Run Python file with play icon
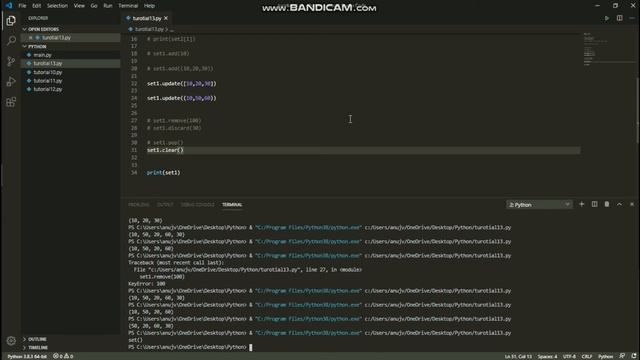The height and width of the screenshot is (360, 640). [x=607, y=18]
